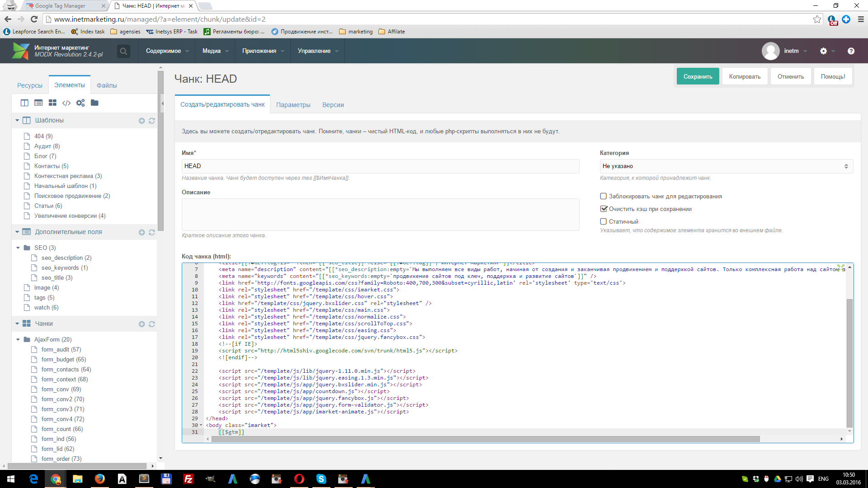Viewport: 868px width, 488px height.
Task: Open Windows Start menu
Action: pyautogui.click(x=11, y=479)
